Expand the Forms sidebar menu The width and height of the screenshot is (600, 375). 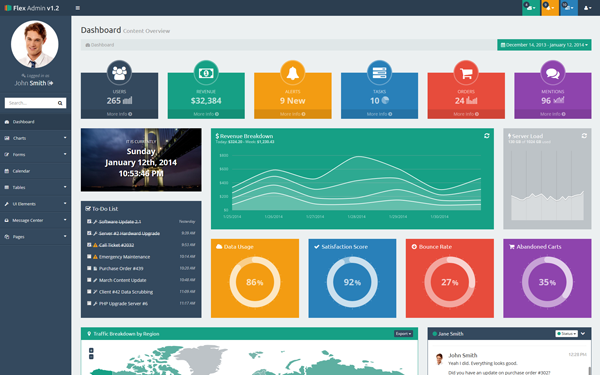(35, 155)
